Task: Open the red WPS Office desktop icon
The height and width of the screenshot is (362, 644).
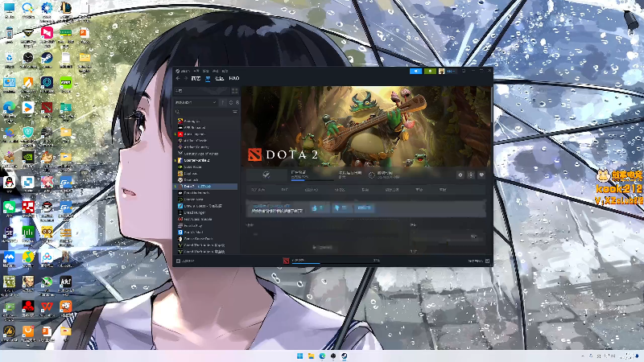Action: pyautogui.click(x=47, y=309)
